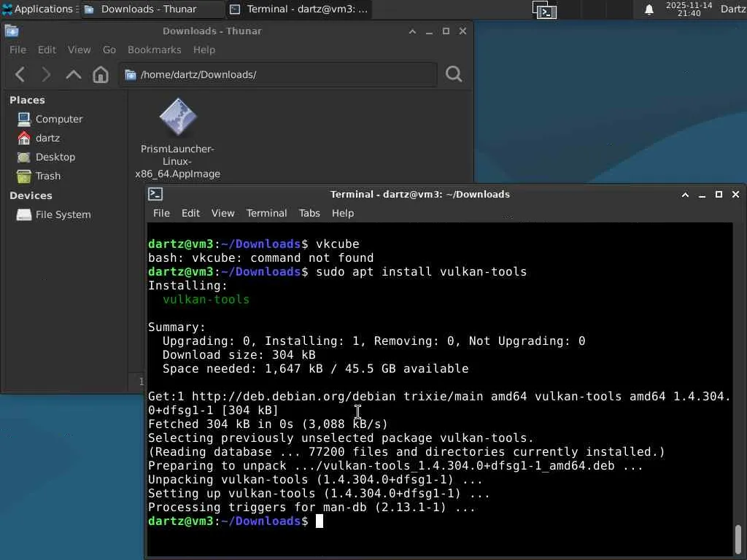This screenshot has width=747, height=560.
Task: Open Terminal File menu
Action: coord(161,214)
